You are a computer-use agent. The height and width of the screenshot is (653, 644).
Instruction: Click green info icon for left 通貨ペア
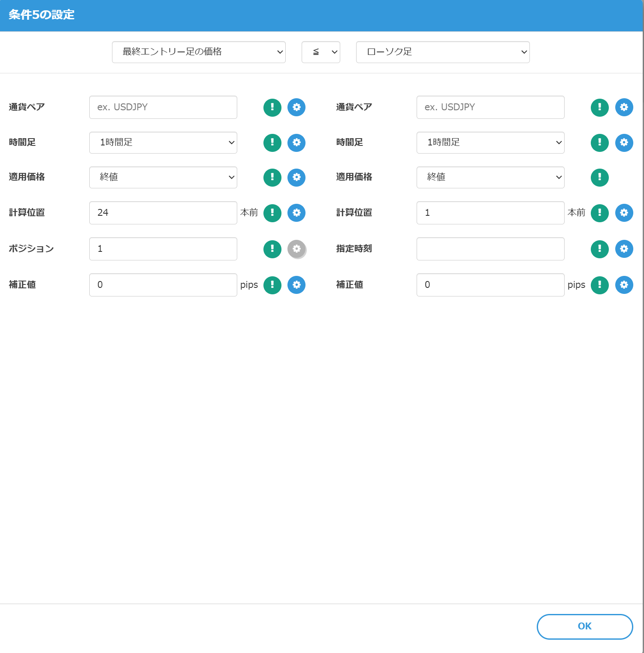[272, 107]
